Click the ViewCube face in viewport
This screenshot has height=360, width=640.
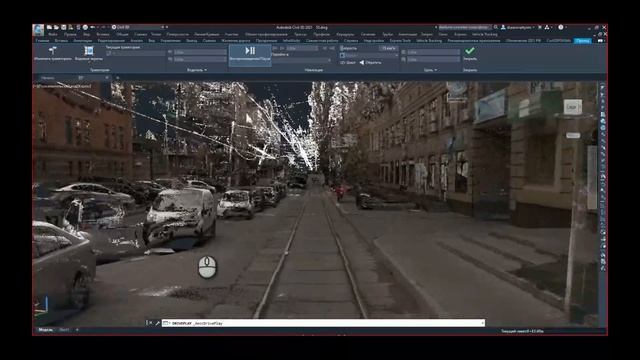(572, 107)
